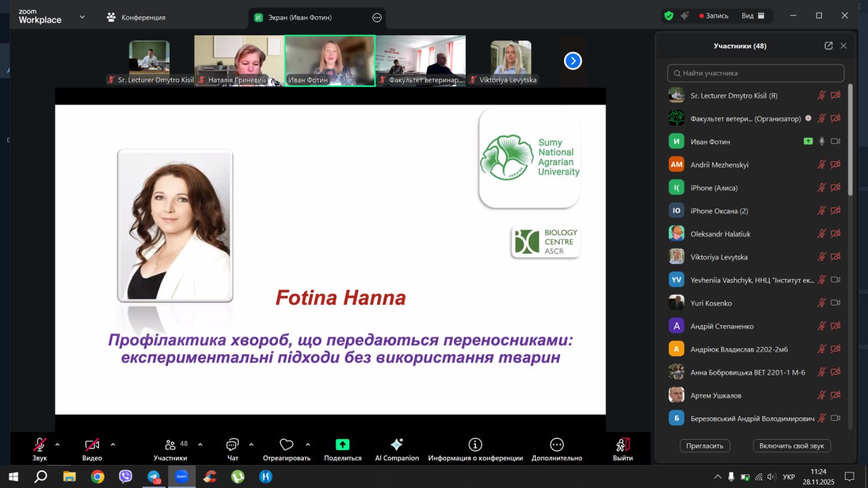This screenshot has width=868, height=488.
Task: Open the Chat panel
Action: pyautogui.click(x=233, y=445)
